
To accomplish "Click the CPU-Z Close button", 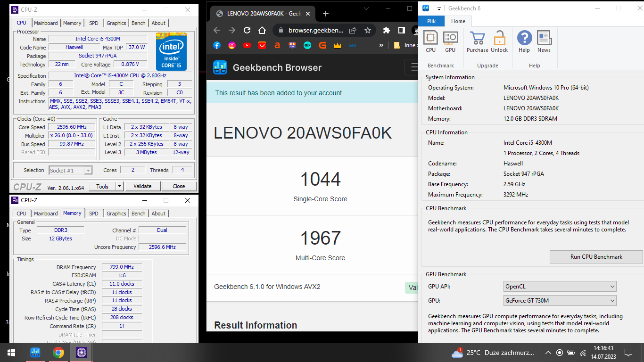I will point(179,186).
